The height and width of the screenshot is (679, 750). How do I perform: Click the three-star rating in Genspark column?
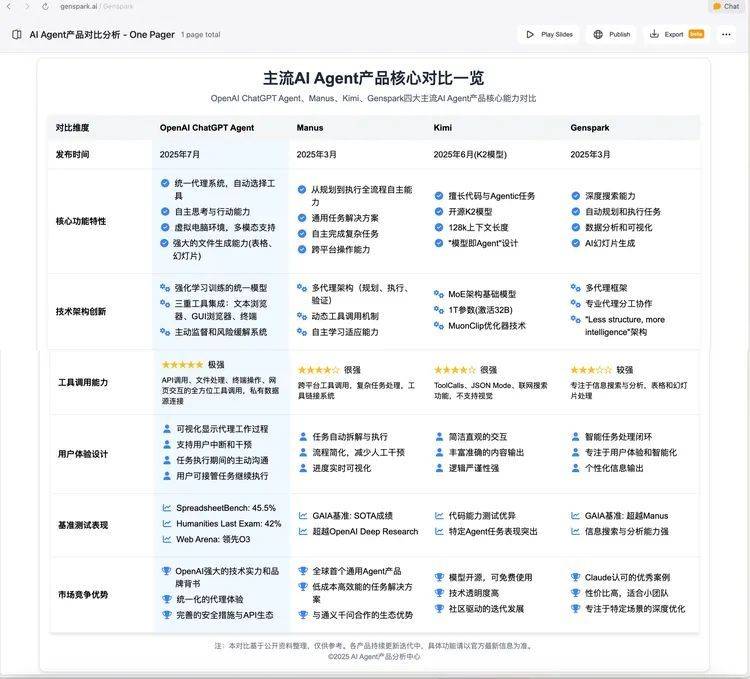click(x=590, y=369)
